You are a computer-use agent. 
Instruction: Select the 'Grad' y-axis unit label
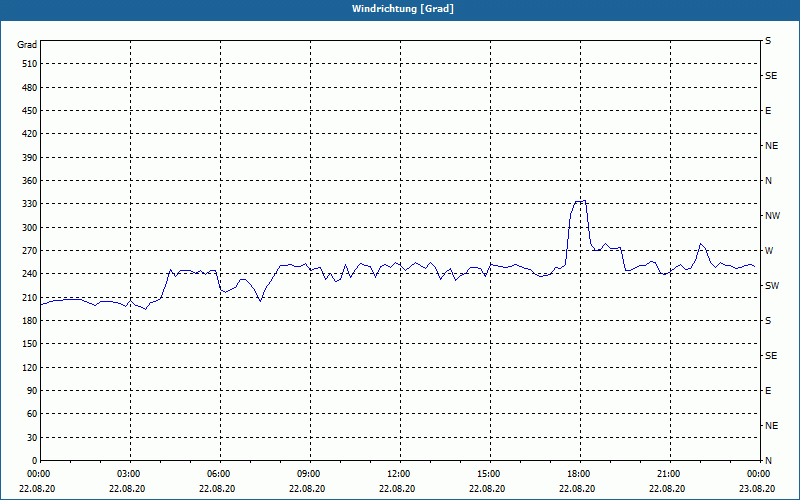(x=27, y=45)
